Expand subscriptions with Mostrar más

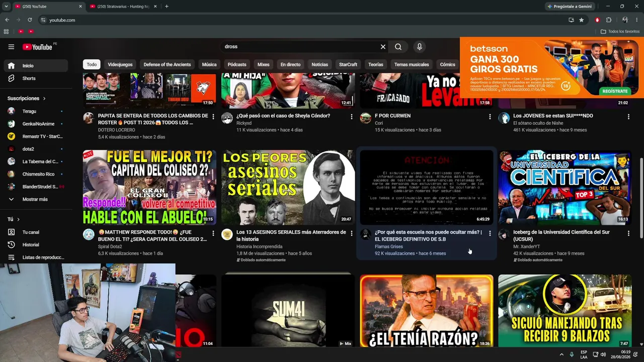(36, 199)
